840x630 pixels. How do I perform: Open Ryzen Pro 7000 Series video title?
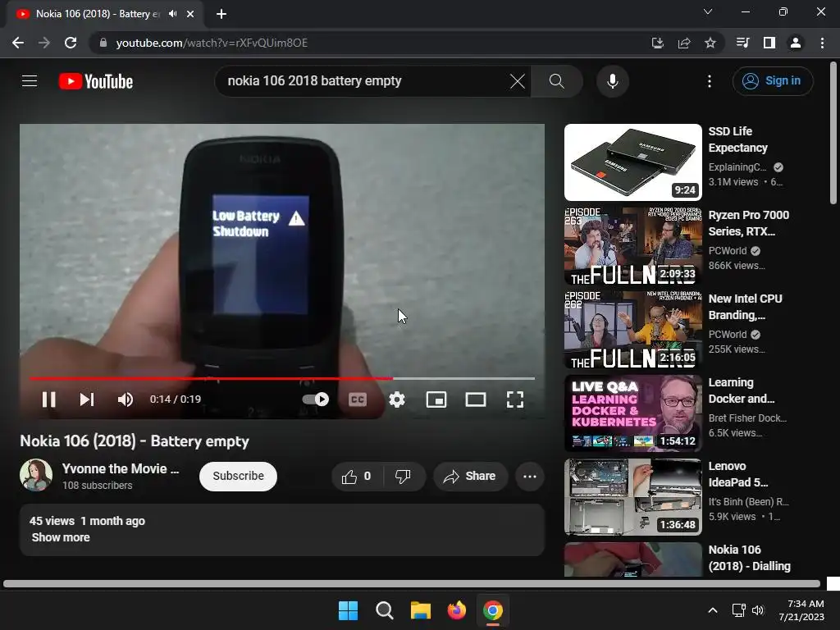coord(748,223)
